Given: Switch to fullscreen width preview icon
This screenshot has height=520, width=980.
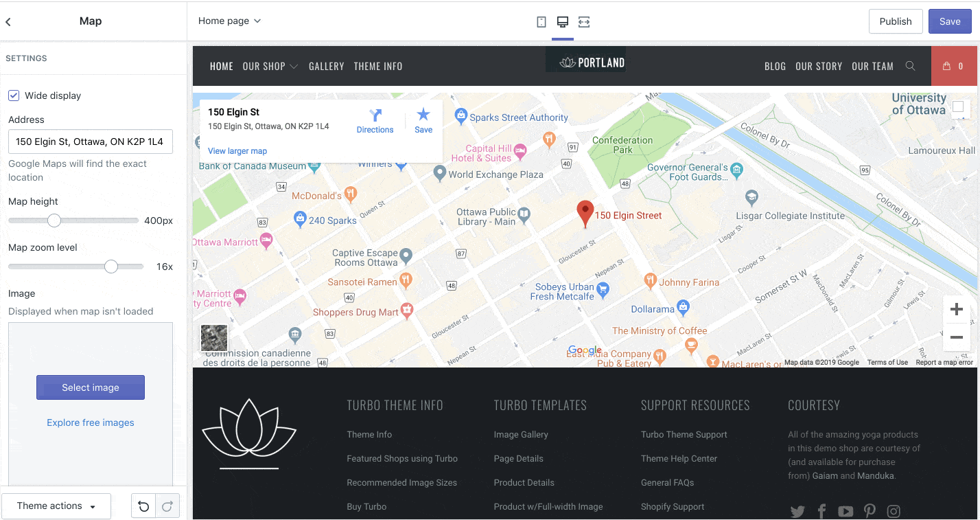Looking at the screenshot, I should tap(584, 22).
